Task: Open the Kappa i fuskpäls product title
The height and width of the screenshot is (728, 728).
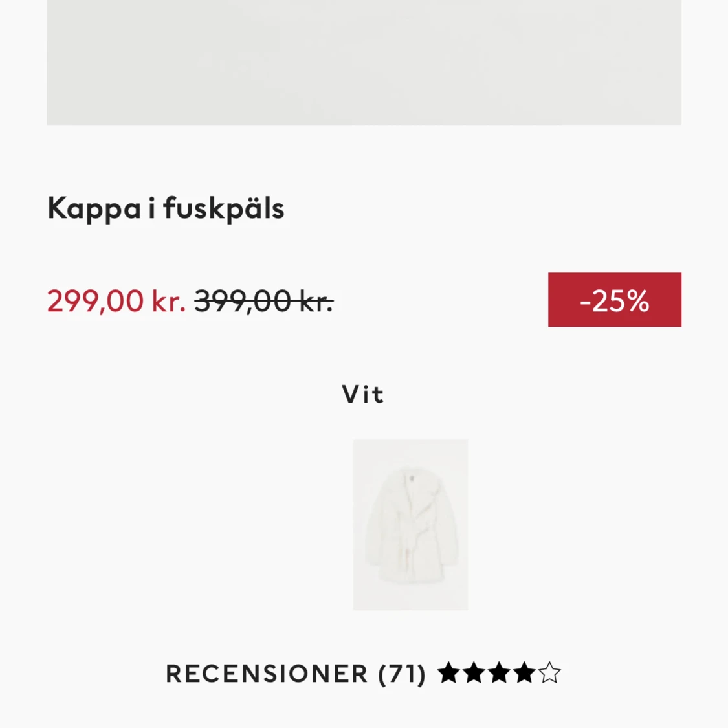Action: click(166, 208)
